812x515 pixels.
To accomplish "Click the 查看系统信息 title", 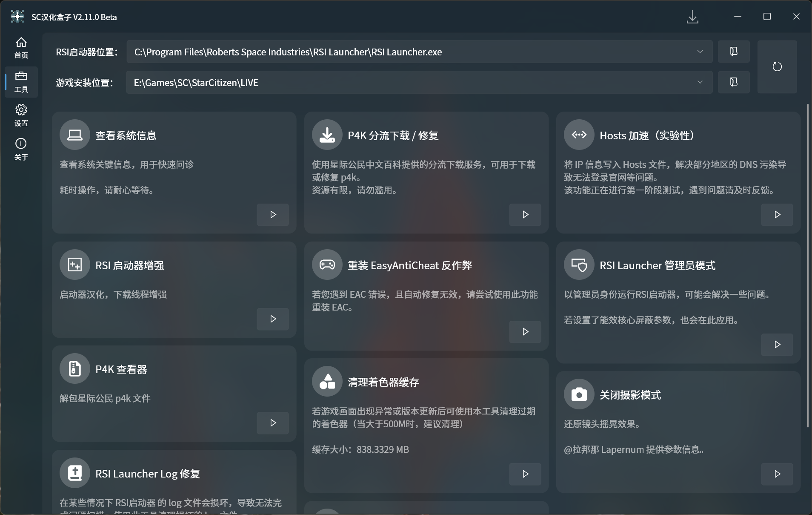I will tap(126, 135).
